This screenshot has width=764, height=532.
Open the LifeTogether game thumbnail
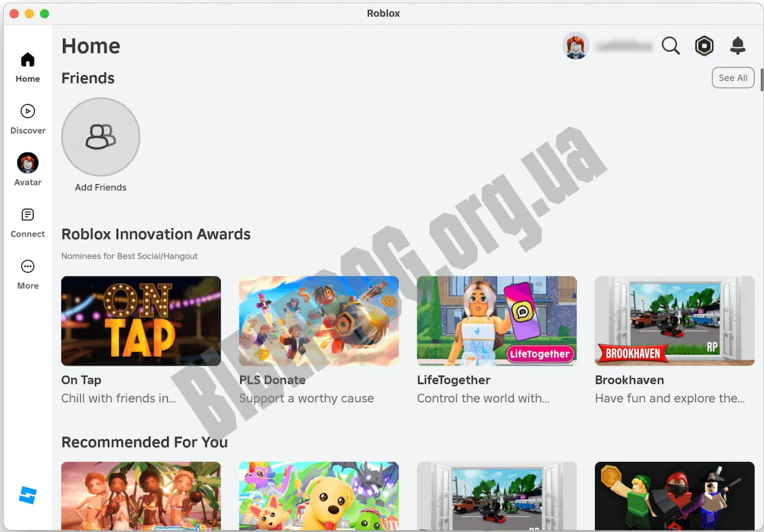497,321
